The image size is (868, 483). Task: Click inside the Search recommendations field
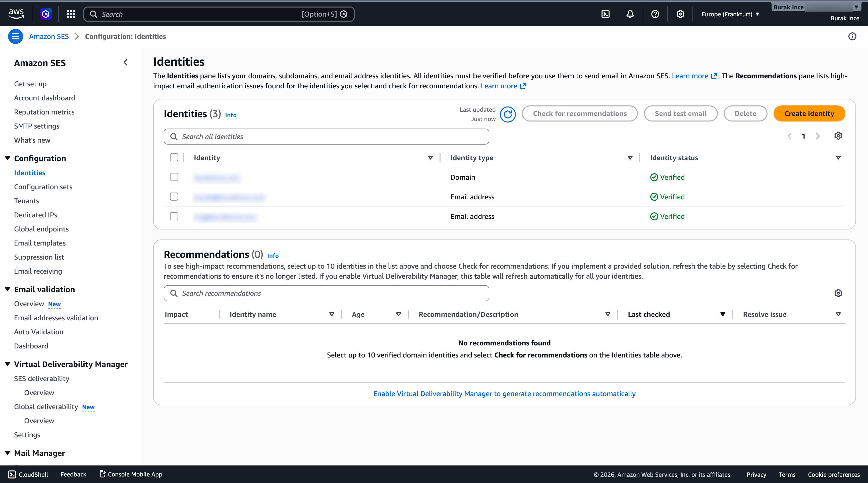[326, 293]
